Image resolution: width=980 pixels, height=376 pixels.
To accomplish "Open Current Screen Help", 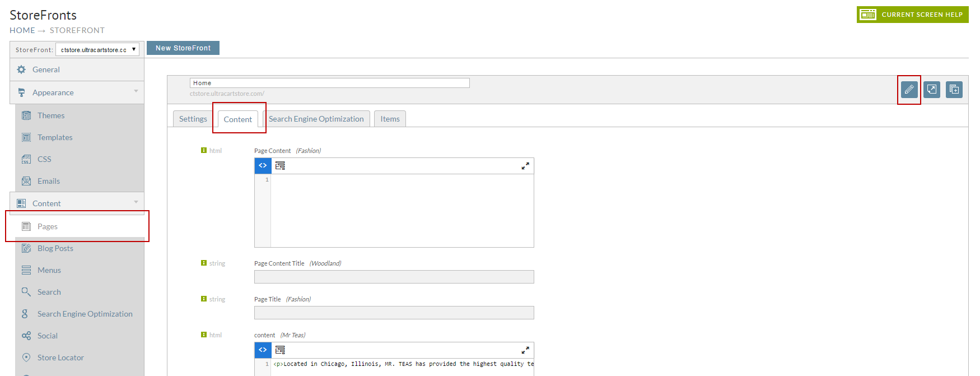I will point(913,15).
